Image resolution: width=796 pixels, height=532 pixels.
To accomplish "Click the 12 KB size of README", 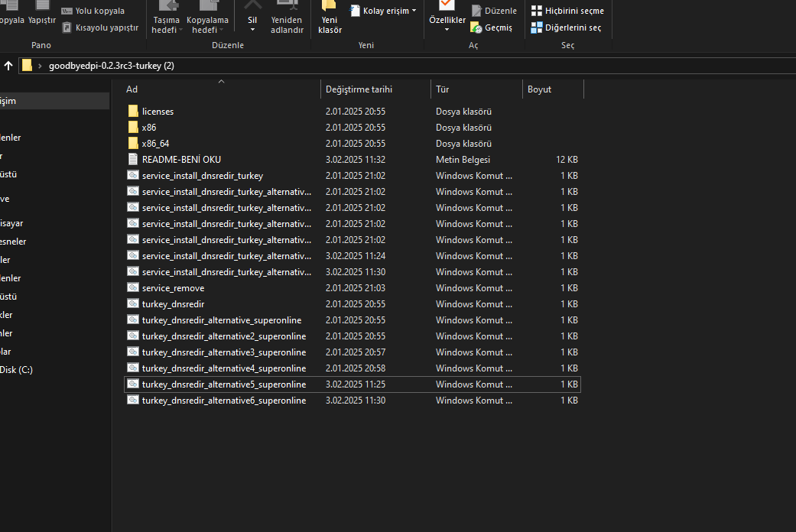I will coord(567,160).
